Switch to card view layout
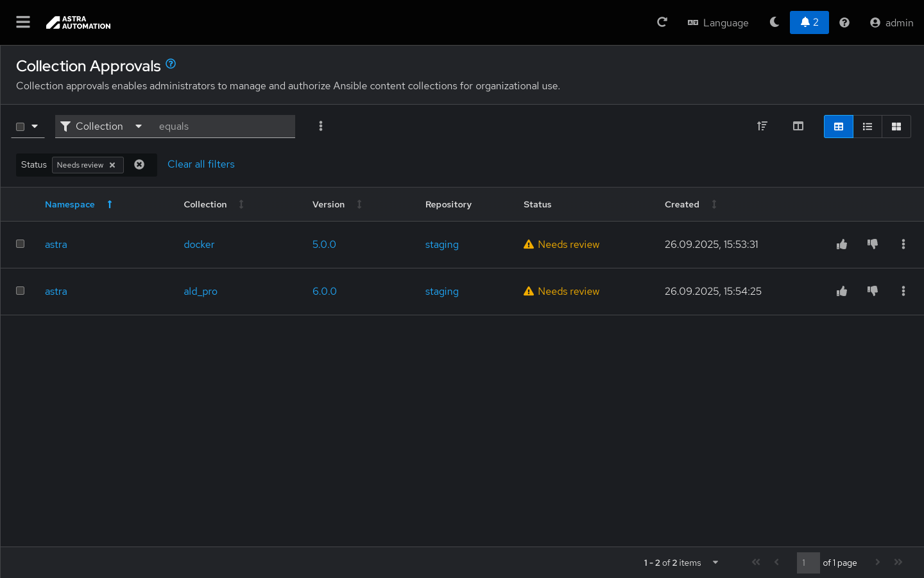 [x=896, y=127]
